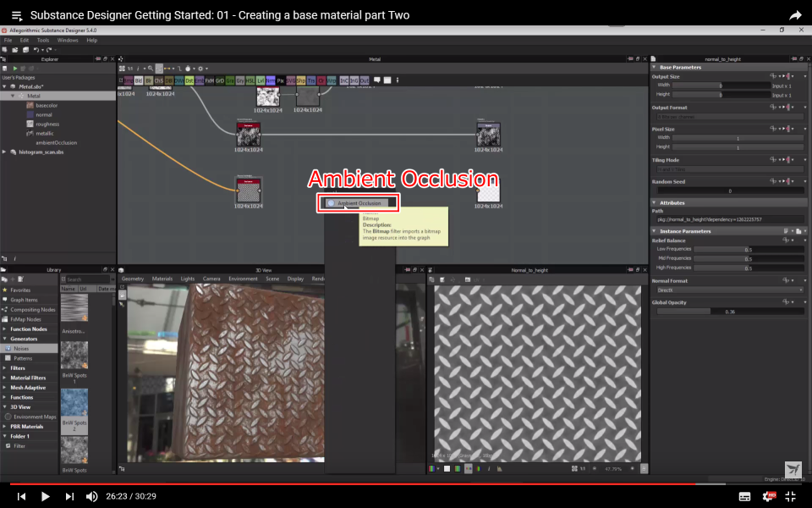Add a Channel Shuffle (ChS) node
Screen dimensions: 812x508
[x=159, y=80]
